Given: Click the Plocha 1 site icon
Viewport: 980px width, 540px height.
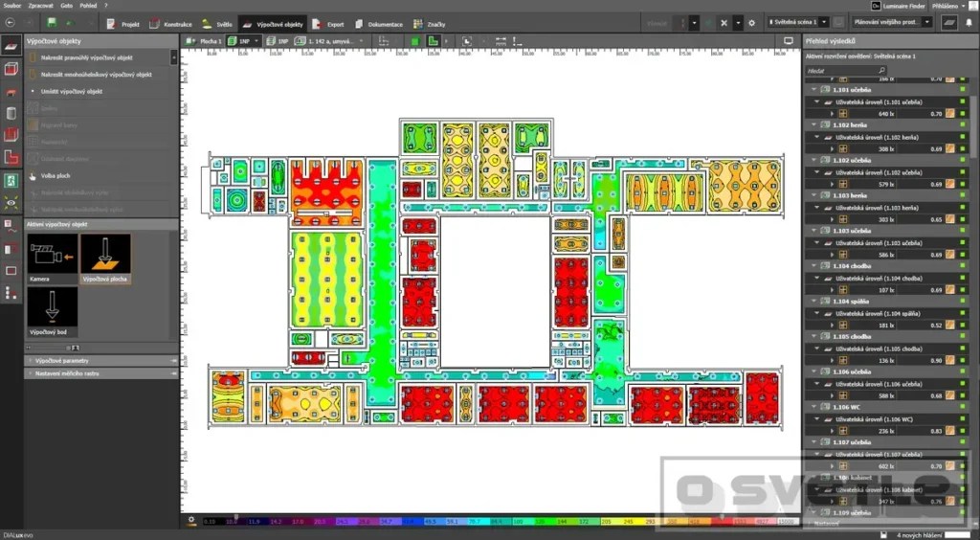Looking at the screenshot, I should (190, 41).
